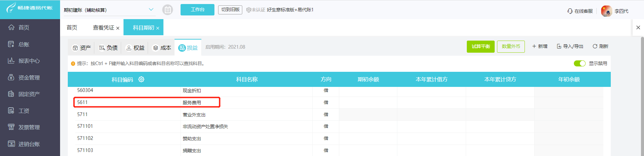The width and height of the screenshot is (644, 156).
Task: Click 期初余额 cell for 5611 服务费用
Action: tap(368, 103)
